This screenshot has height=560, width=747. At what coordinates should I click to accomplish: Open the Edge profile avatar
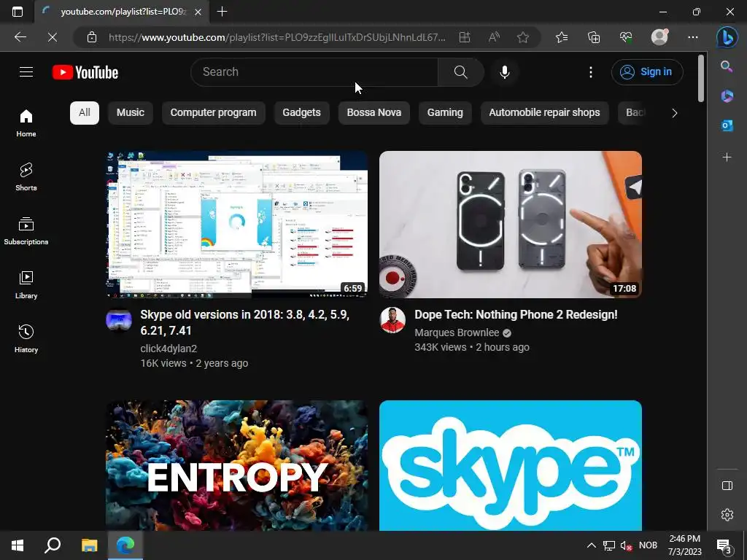(x=659, y=36)
